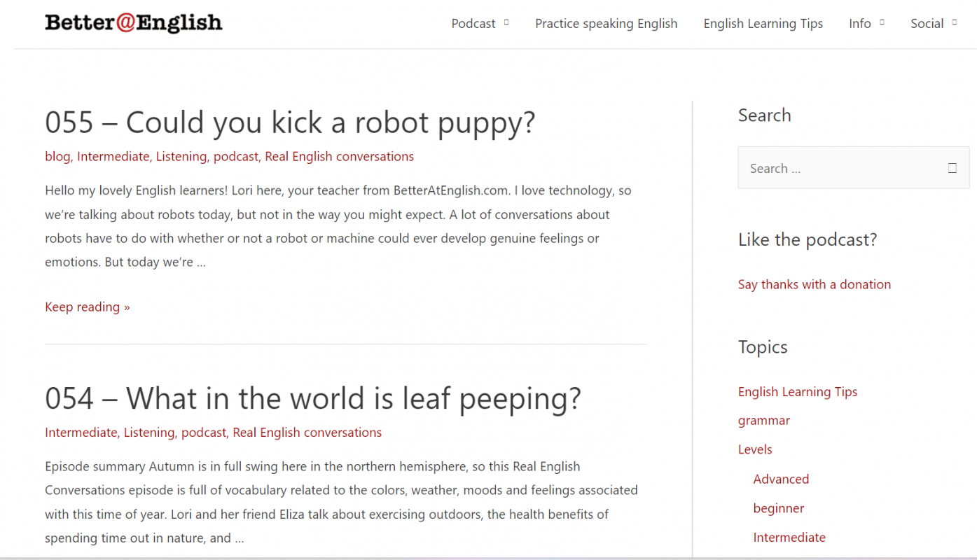The image size is (977, 560).
Task: Click Real English conversations tag under episode 054
Action: click(x=307, y=433)
